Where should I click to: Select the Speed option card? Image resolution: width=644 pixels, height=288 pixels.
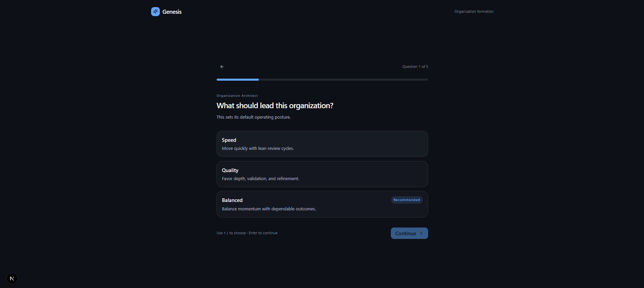pyautogui.click(x=322, y=144)
